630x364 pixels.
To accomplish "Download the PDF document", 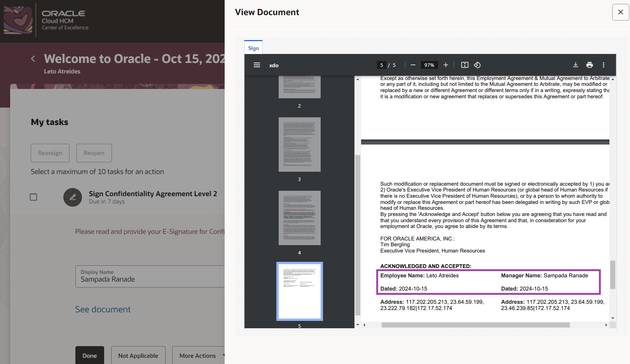I will tap(576, 65).
